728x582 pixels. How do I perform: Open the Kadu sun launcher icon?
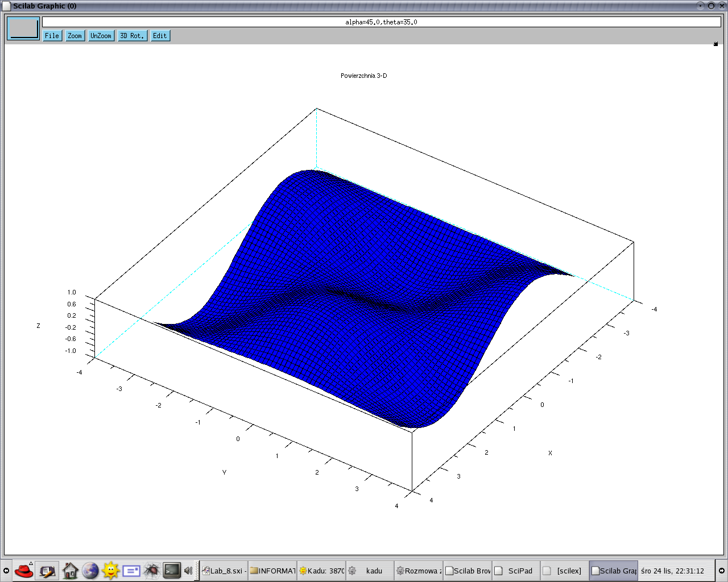pos(111,570)
